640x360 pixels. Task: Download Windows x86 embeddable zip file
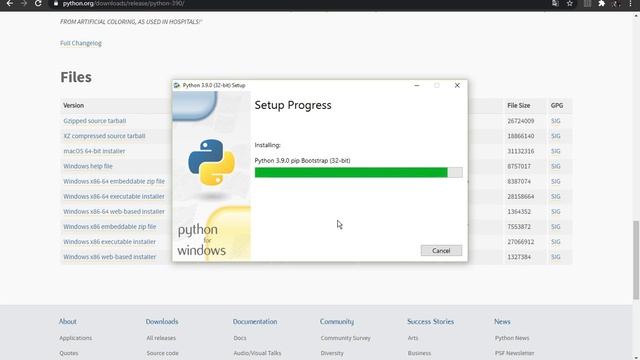tap(110, 227)
